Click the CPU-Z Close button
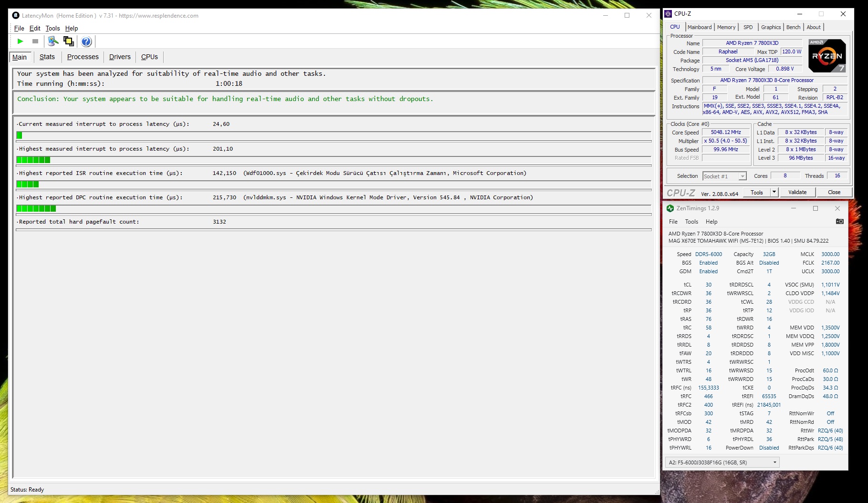This screenshot has height=503, width=868. point(834,192)
